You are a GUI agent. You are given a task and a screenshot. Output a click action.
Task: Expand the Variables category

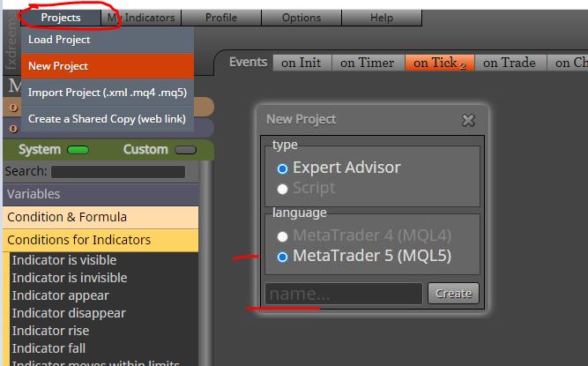(100, 194)
